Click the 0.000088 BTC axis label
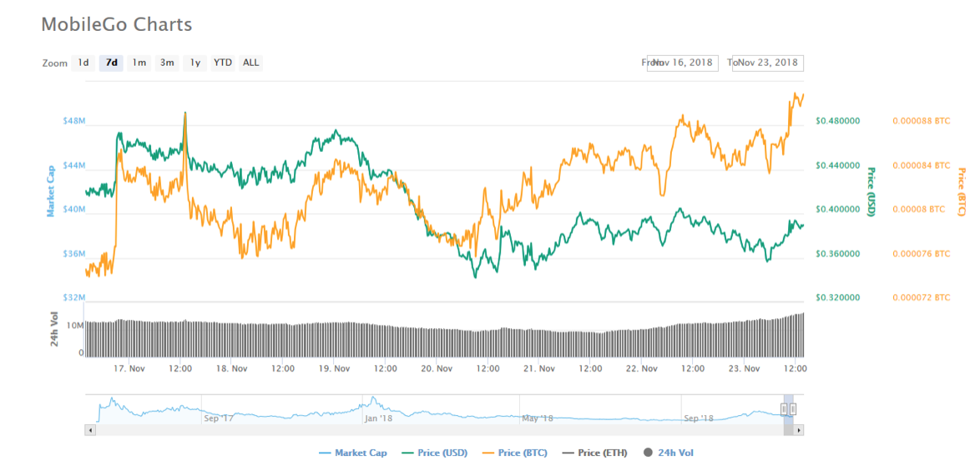Screen dimensions: 980x471 (x=922, y=121)
